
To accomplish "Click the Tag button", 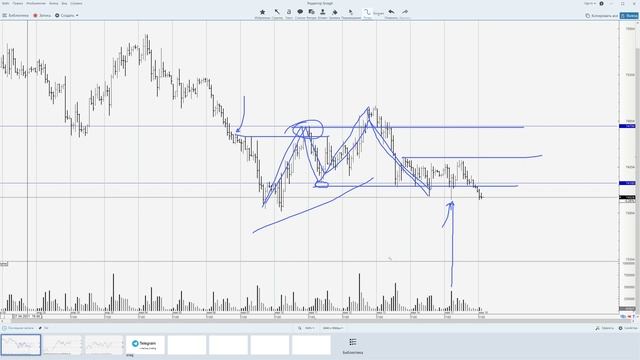I will coord(43,328).
